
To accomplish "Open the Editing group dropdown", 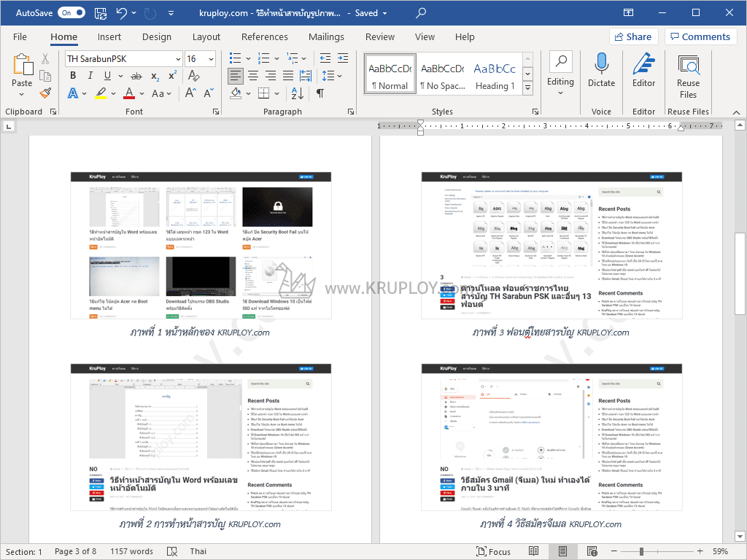I will coord(560,74).
